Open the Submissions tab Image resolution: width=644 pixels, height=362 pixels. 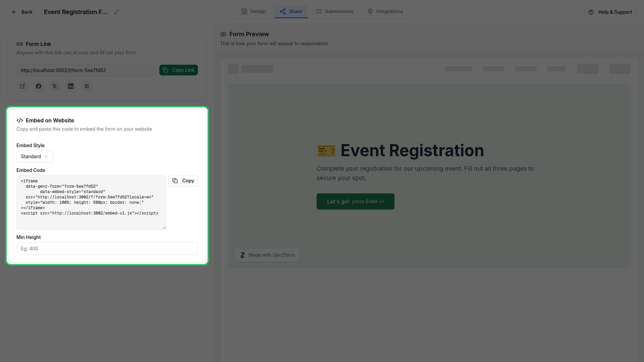coord(334,11)
